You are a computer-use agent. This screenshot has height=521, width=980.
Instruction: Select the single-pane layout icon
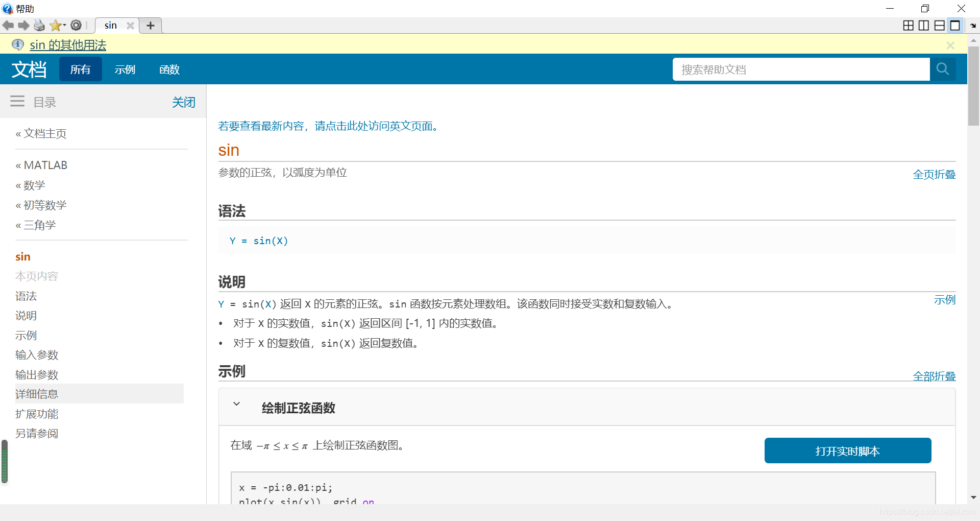955,26
